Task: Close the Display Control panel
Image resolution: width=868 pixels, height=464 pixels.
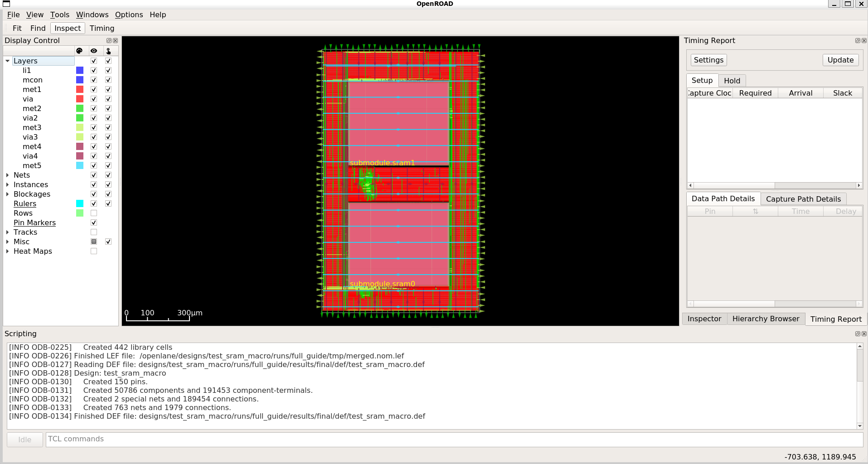Action: [115, 40]
